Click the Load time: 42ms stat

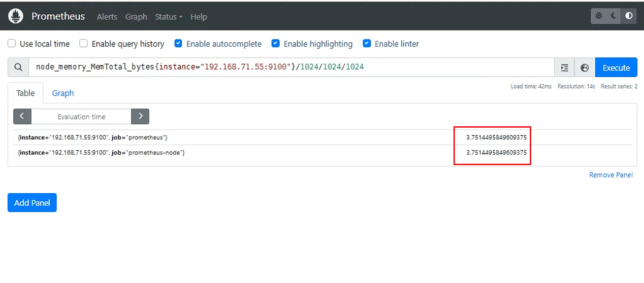531,86
